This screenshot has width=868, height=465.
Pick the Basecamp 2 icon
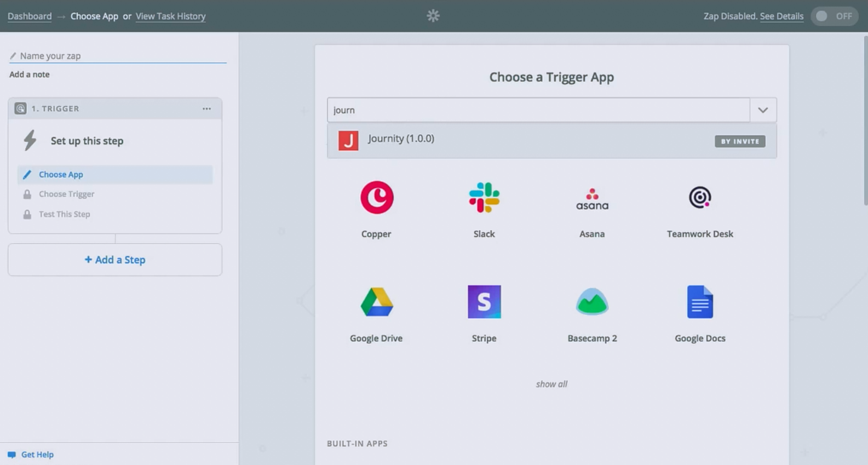click(x=592, y=302)
